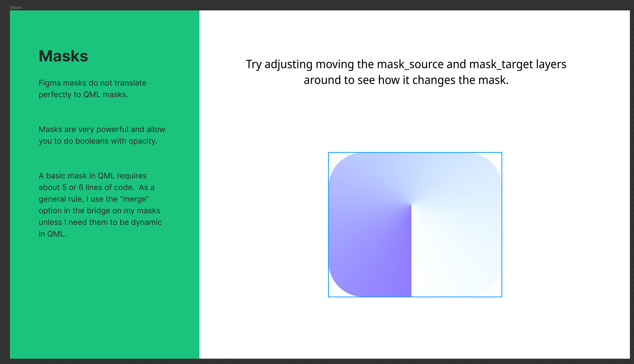Click the word mask_source in the instructions
Image resolution: width=634 pixels, height=364 pixels.
click(x=410, y=64)
